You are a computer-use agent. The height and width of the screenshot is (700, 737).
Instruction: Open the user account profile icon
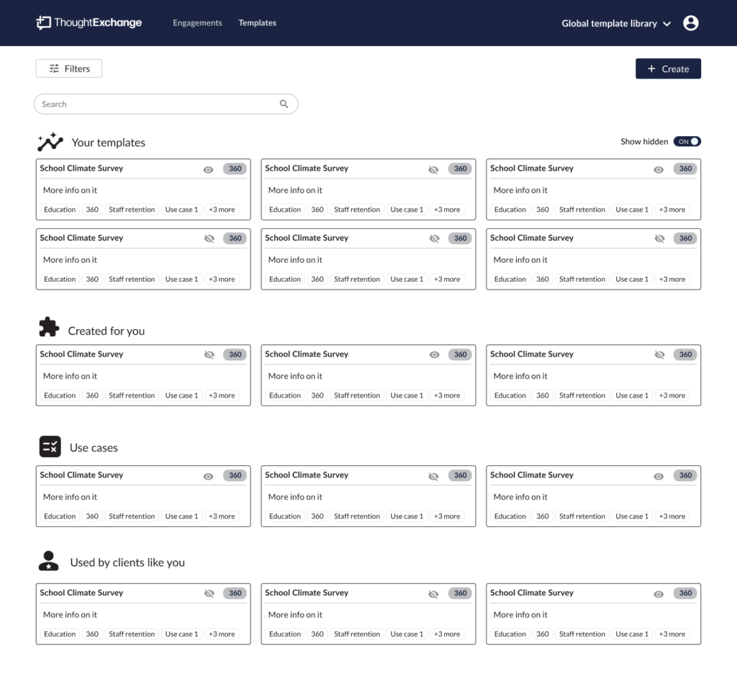tap(690, 23)
